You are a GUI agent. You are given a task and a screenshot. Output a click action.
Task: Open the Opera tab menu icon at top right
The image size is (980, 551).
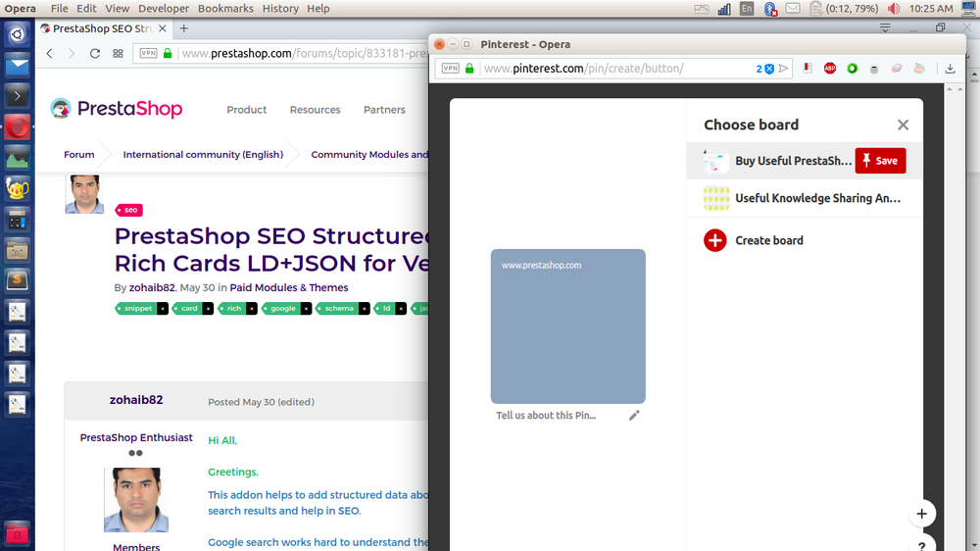coord(885,27)
